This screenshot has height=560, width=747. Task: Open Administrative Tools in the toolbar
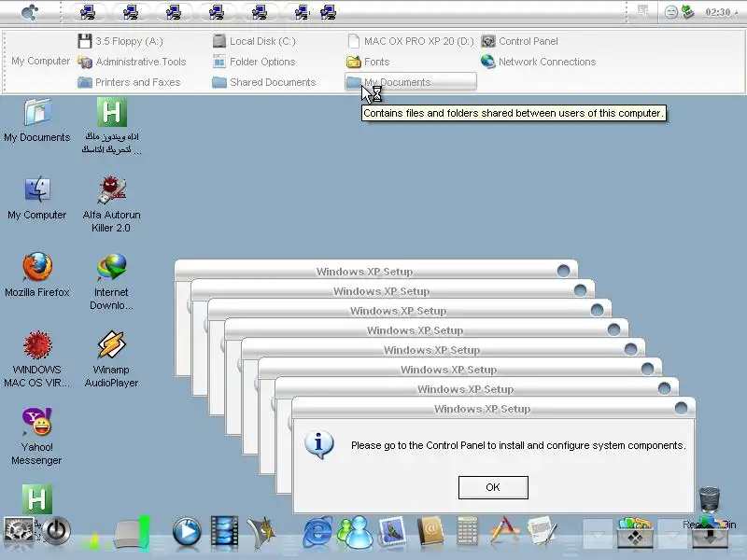[132, 62]
